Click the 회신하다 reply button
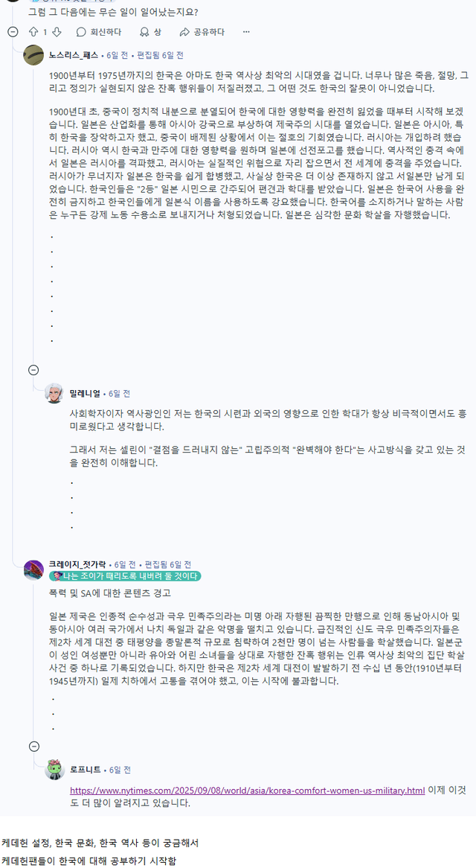Screen dimensions: 476x868 click(x=98, y=32)
